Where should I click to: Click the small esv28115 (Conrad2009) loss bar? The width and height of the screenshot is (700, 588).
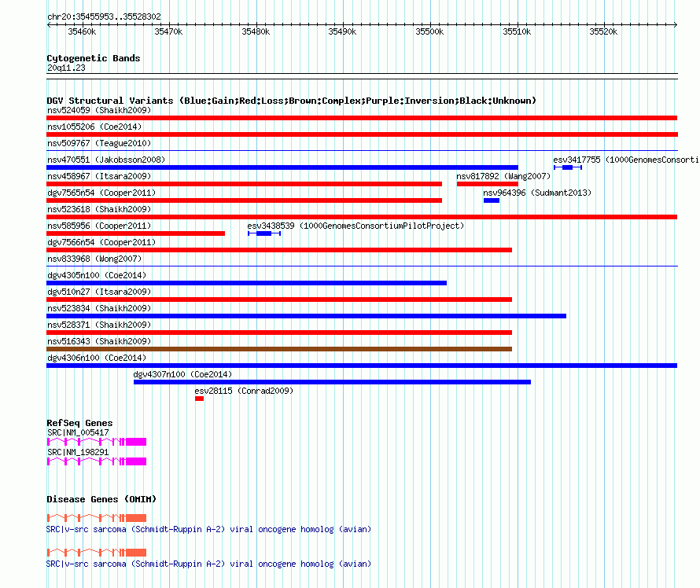199,399
